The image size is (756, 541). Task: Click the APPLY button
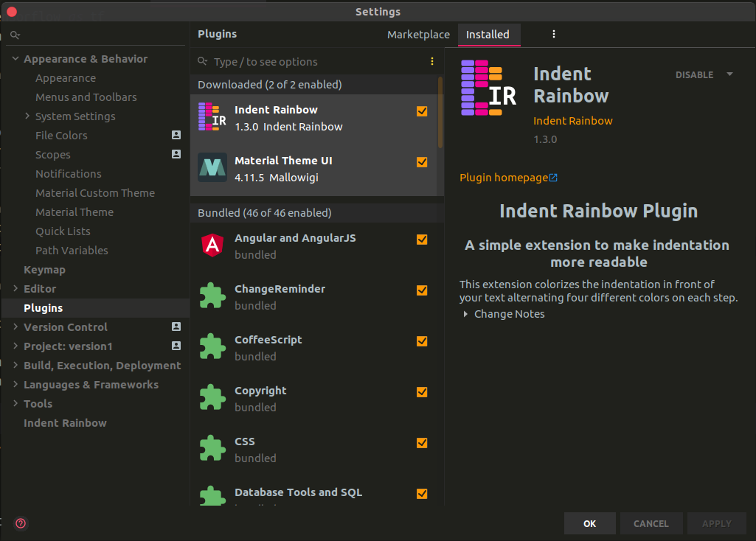716,523
